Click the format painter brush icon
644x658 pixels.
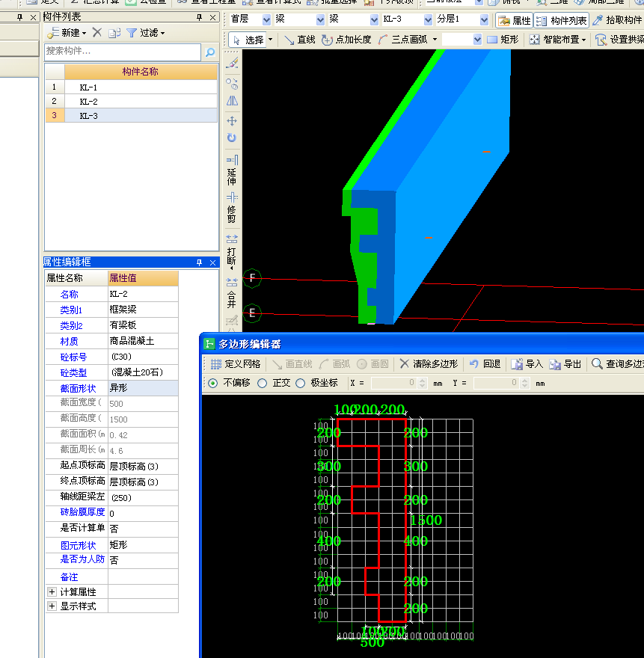coord(233,63)
